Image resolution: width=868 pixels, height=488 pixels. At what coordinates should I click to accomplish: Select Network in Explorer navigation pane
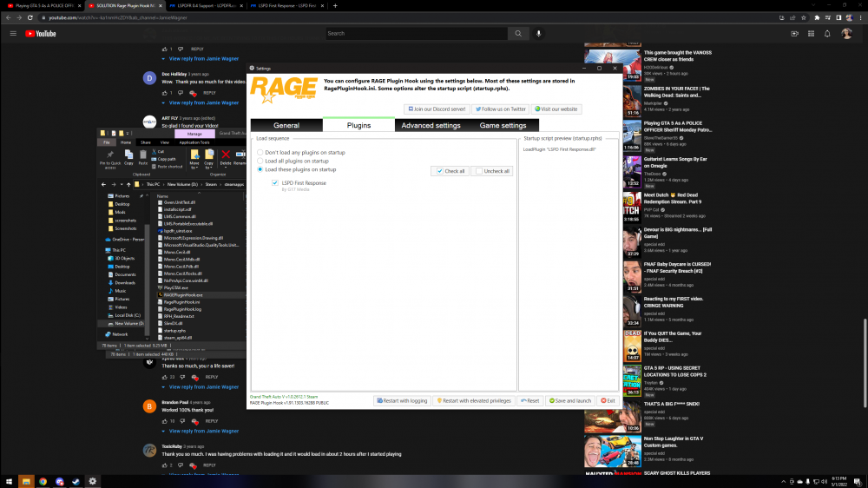coord(120,334)
